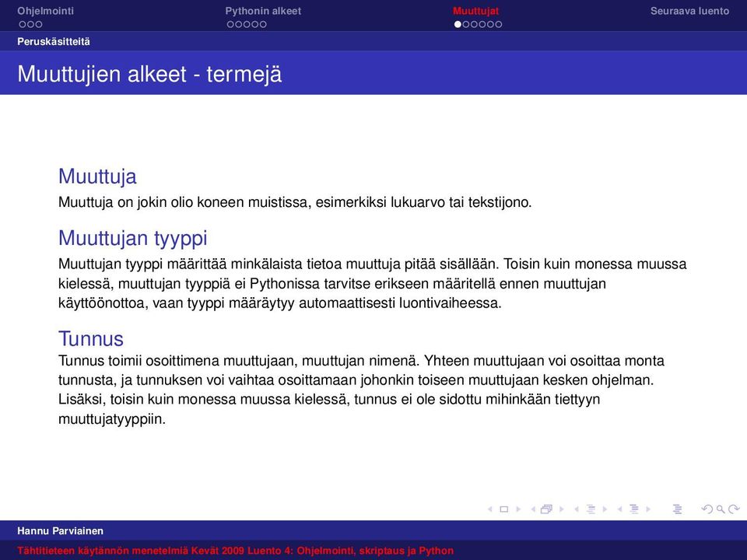Select last dot under Pythonin alkeet
The width and height of the screenshot is (747, 560).
(x=263, y=24)
